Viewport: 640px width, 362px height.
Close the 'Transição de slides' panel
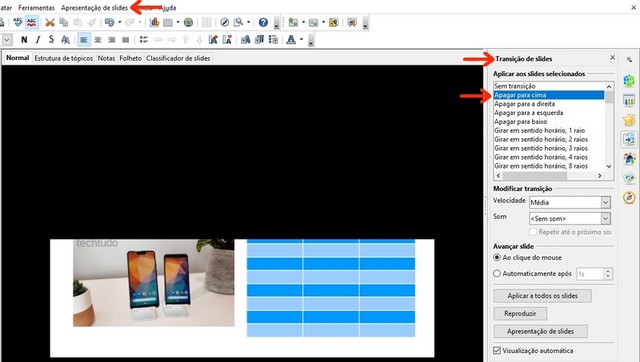612,58
